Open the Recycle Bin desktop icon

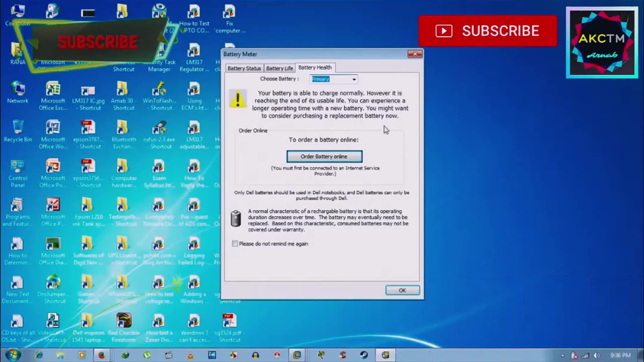click(x=18, y=131)
